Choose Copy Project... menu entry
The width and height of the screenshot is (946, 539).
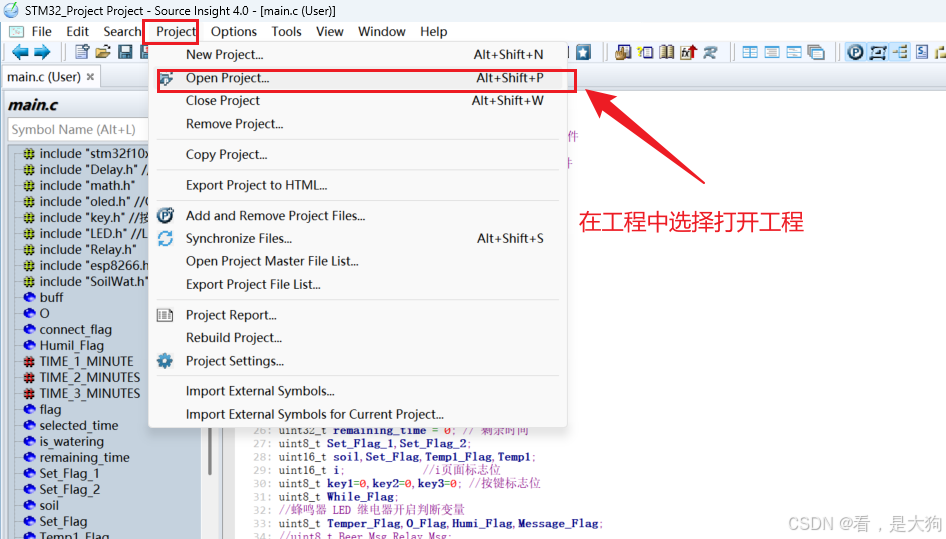coord(357,155)
